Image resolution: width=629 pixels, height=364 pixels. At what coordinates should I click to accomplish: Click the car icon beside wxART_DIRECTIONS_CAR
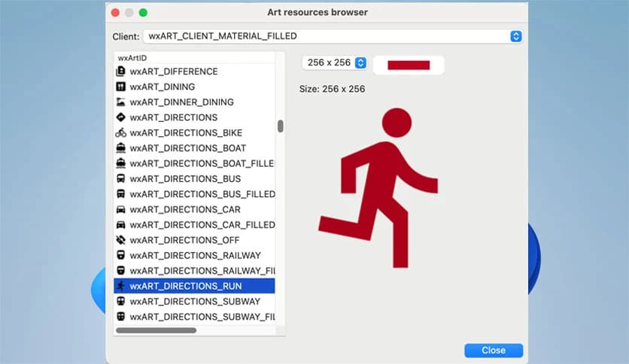click(120, 209)
